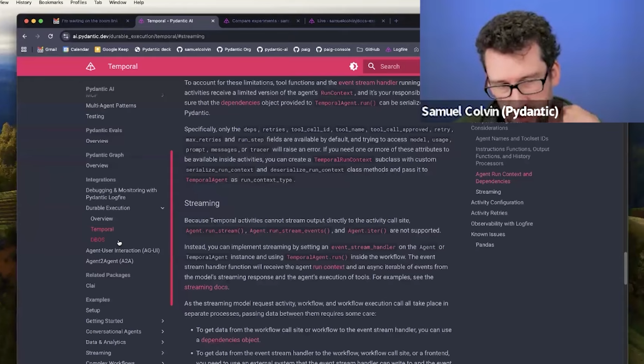Open Multi-Agent Patterns page
This screenshot has width=644, height=364.
(x=111, y=105)
